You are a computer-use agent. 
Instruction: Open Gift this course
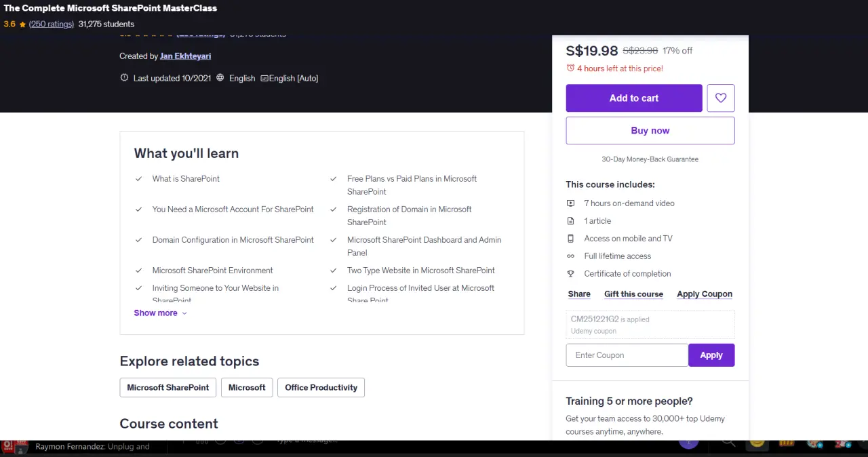(x=633, y=294)
